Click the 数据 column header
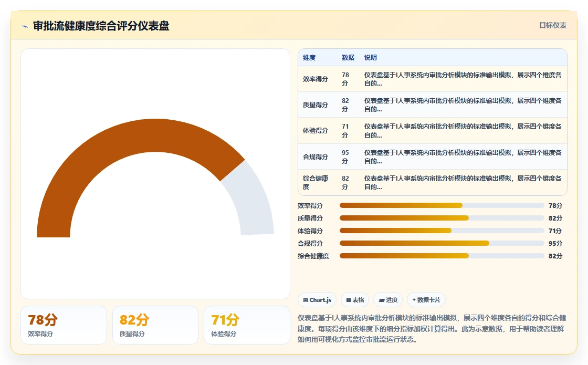Screen dimensions: 588x365 click(x=348, y=57)
